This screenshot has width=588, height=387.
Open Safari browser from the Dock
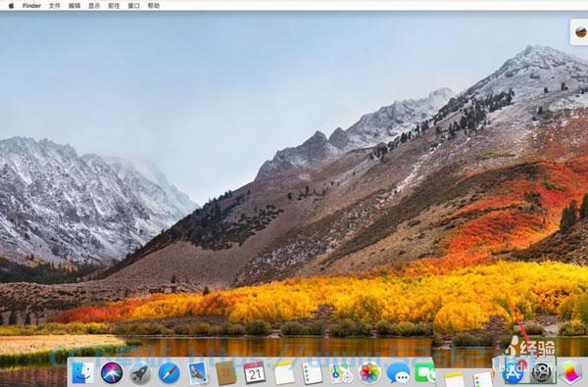[x=169, y=372]
